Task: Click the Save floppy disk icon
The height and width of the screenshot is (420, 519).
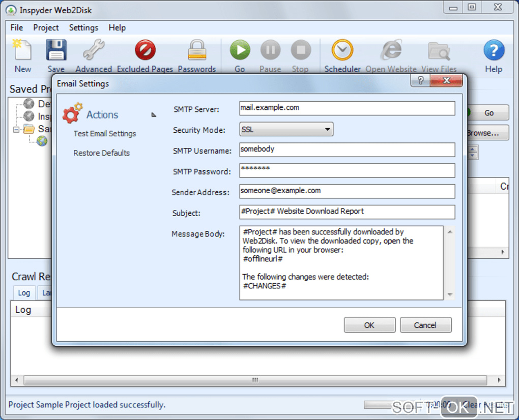Action: (x=56, y=50)
